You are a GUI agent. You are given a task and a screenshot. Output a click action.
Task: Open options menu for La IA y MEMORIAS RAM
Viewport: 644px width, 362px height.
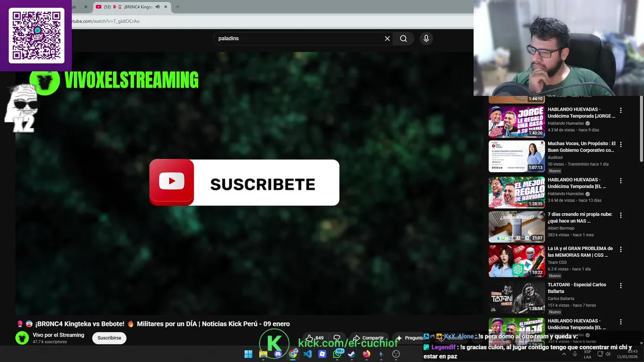click(620, 249)
